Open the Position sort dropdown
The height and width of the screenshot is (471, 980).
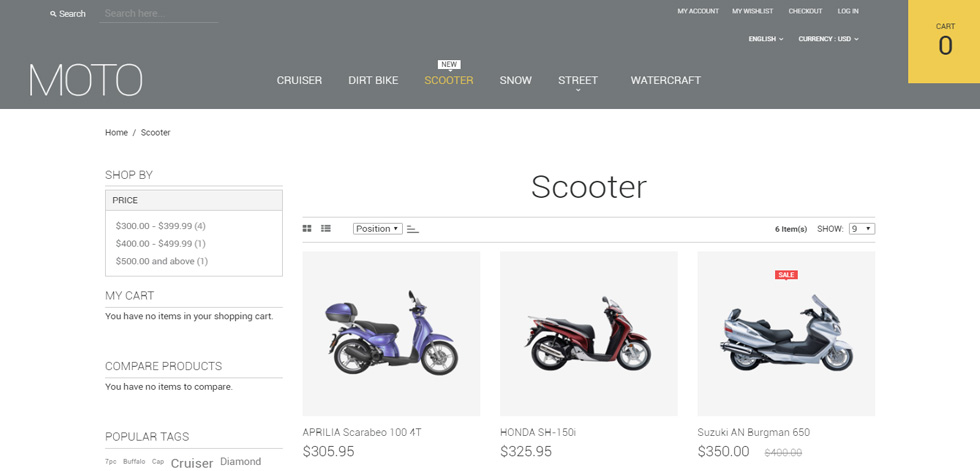[x=378, y=229]
